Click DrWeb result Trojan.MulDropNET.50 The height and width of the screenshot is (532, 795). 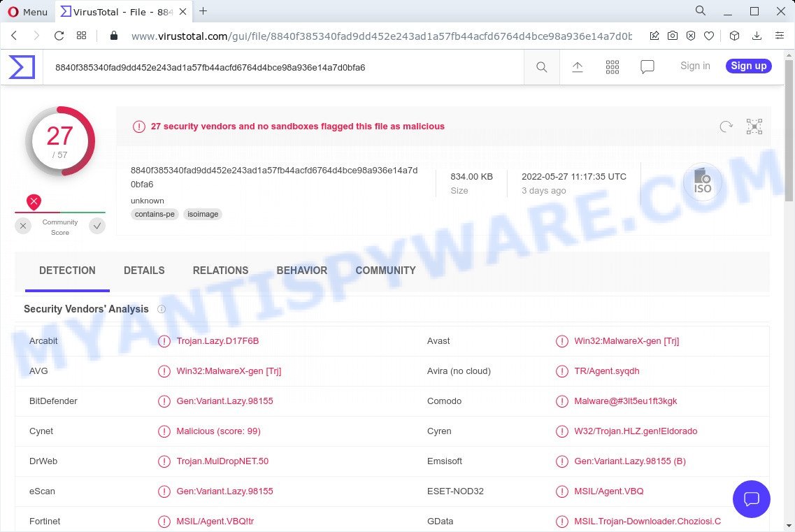point(222,461)
